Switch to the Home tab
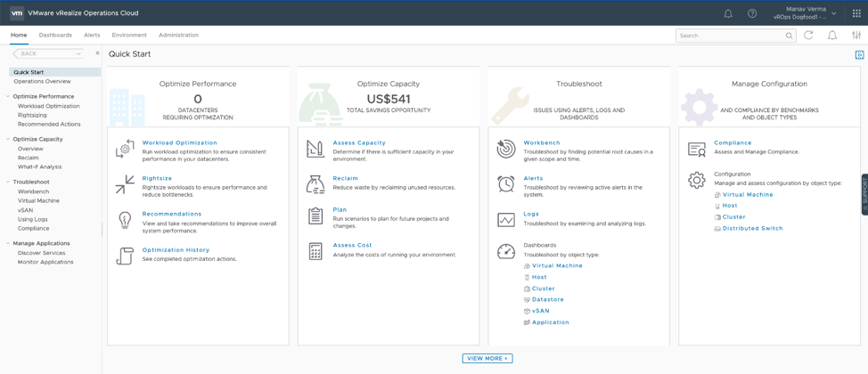The height and width of the screenshot is (374, 868). pos(19,35)
